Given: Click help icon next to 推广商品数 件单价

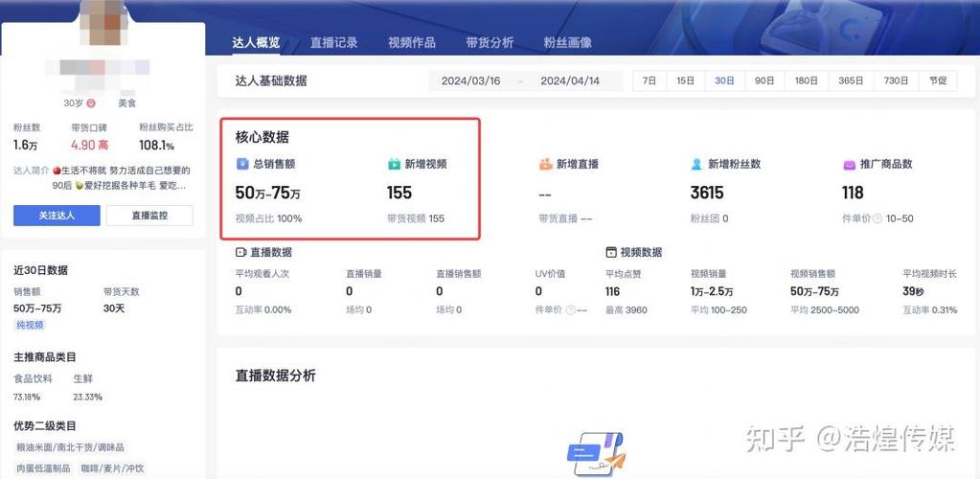Looking at the screenshot, I should [x=877, y=218].
